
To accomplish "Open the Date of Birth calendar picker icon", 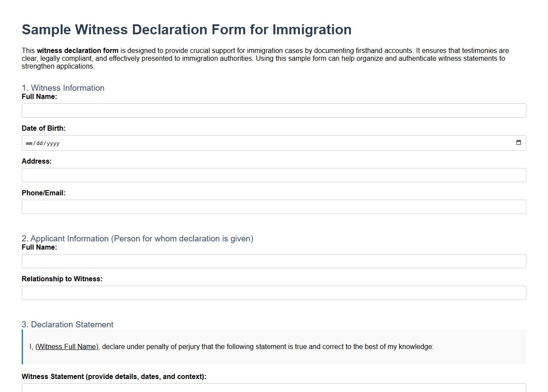I will point(519,142).
